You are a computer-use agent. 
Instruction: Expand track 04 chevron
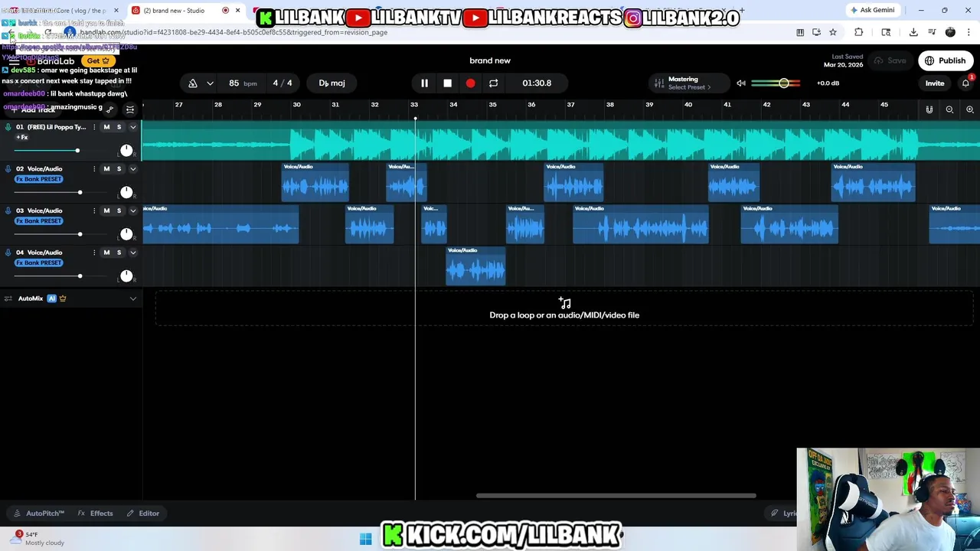pos(132,253)
